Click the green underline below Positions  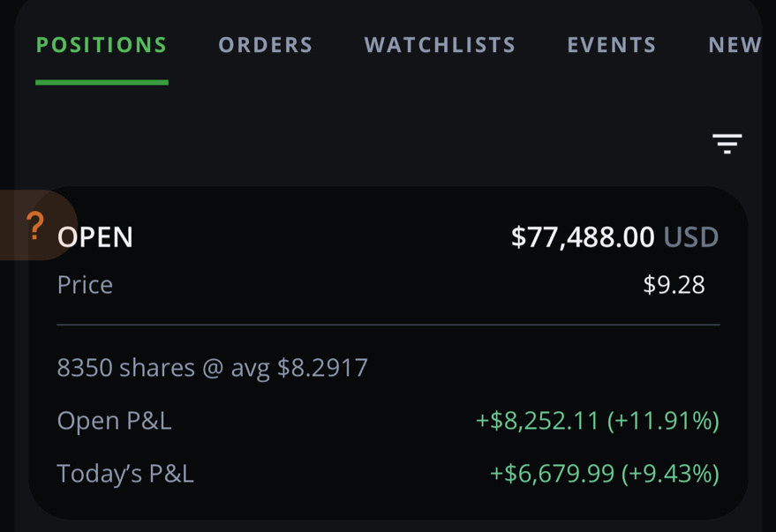pyautogui.click(x=102, y=82)
